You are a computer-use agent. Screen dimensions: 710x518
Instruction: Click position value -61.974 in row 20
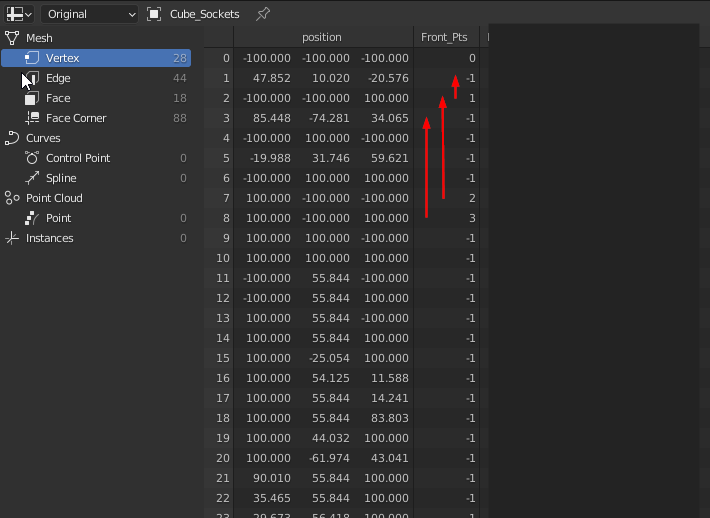329,458
